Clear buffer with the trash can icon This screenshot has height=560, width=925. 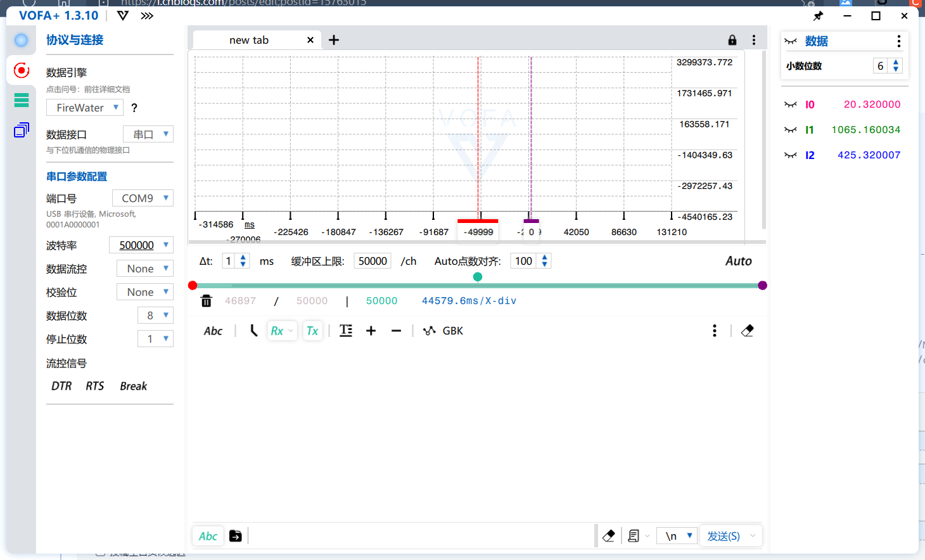(207, 301)
